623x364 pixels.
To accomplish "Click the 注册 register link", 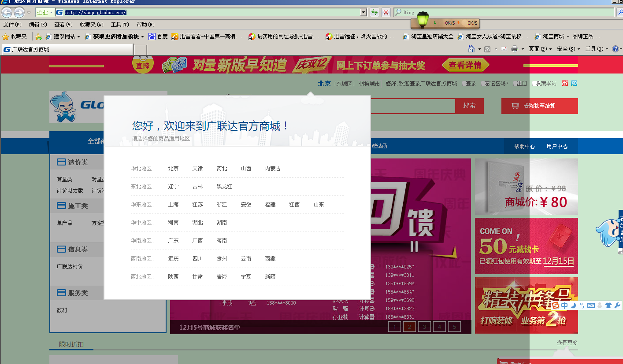I will pos(522,84).
